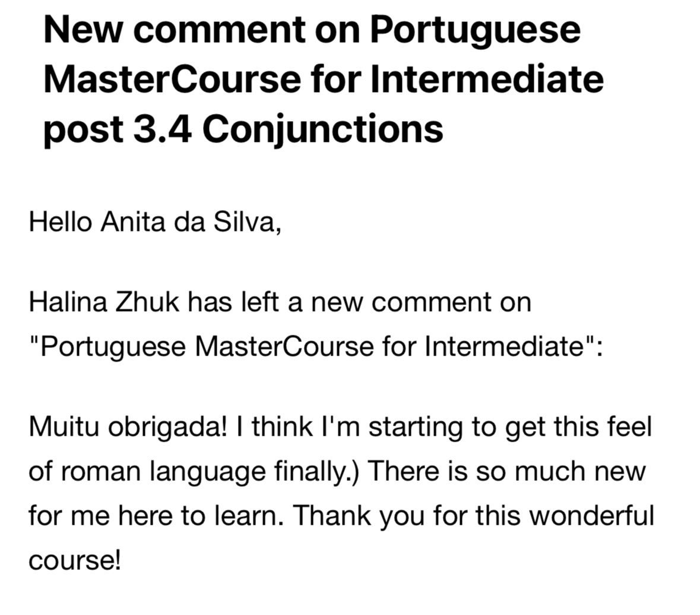
Task: Click "There is so much new" sentence start
Action: [x=506, y=472]
